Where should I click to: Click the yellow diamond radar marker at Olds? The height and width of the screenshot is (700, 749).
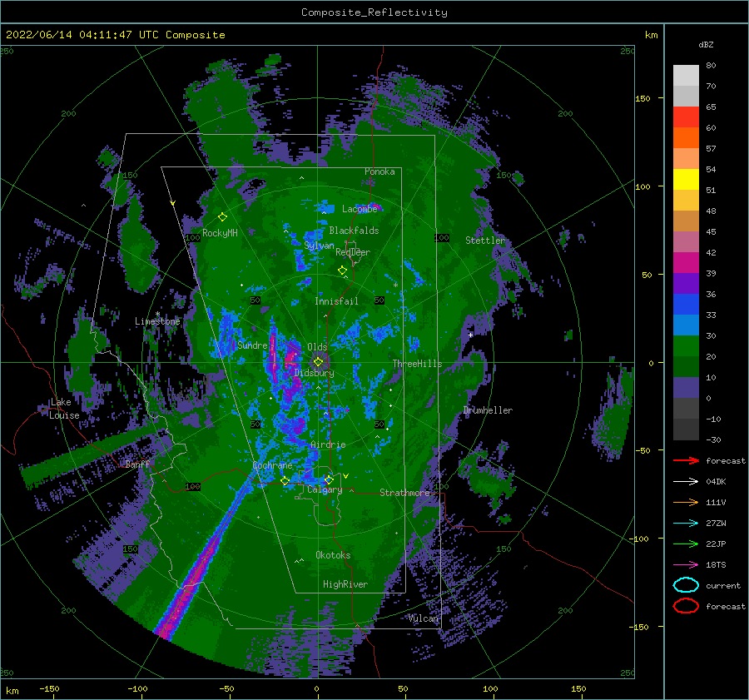pos(318,362)
